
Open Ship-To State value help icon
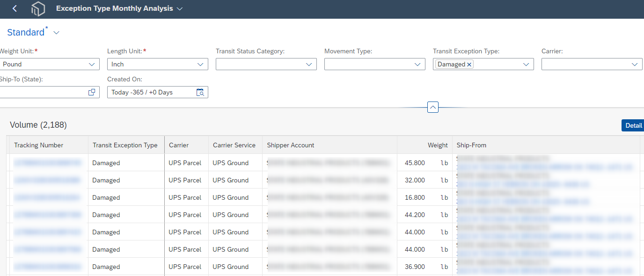coord(92,92)
